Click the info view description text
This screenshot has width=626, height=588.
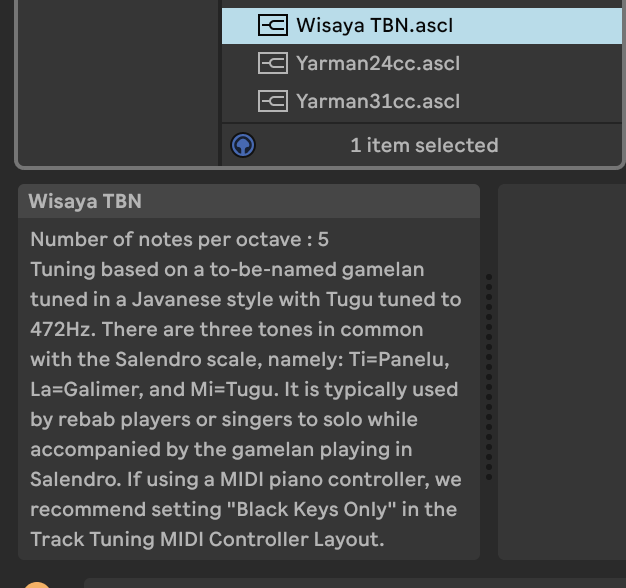coord(245,389)
